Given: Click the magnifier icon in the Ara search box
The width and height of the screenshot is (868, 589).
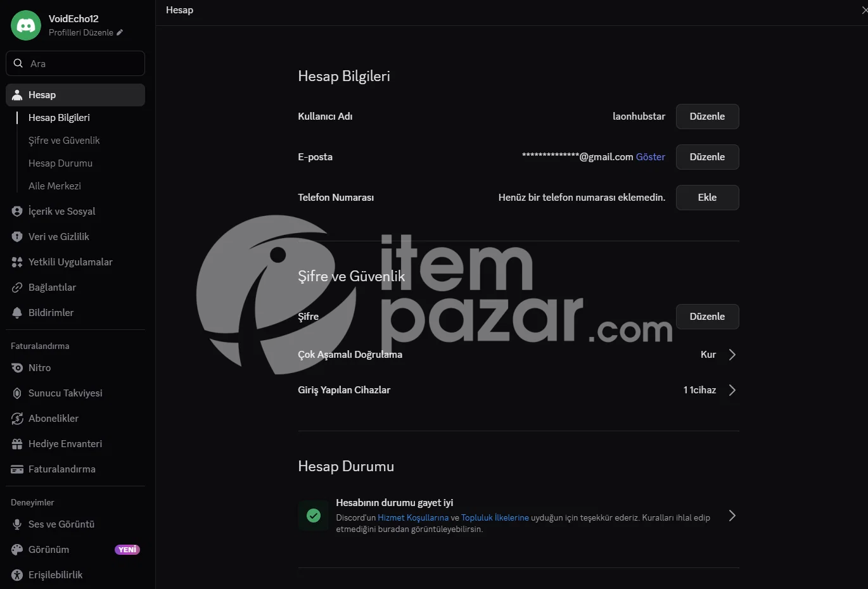Looking at the screenshot, I should pyautogui.click(x=18, y=63).
